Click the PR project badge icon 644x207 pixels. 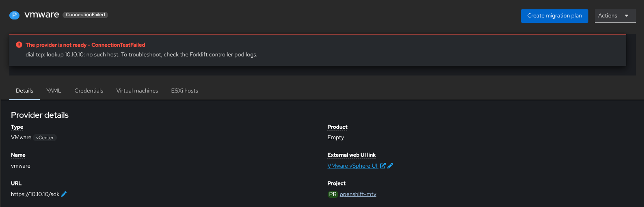click(333, 194)
